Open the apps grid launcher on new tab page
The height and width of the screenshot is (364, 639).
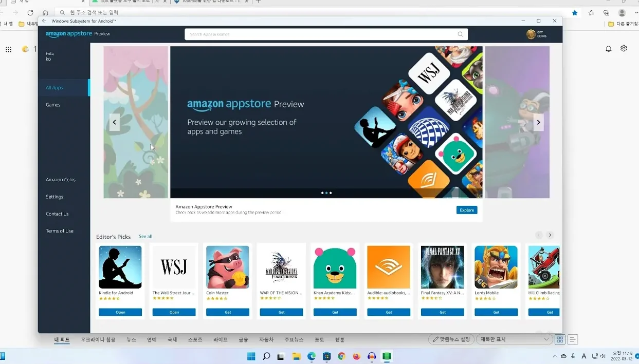click(8, 49)
